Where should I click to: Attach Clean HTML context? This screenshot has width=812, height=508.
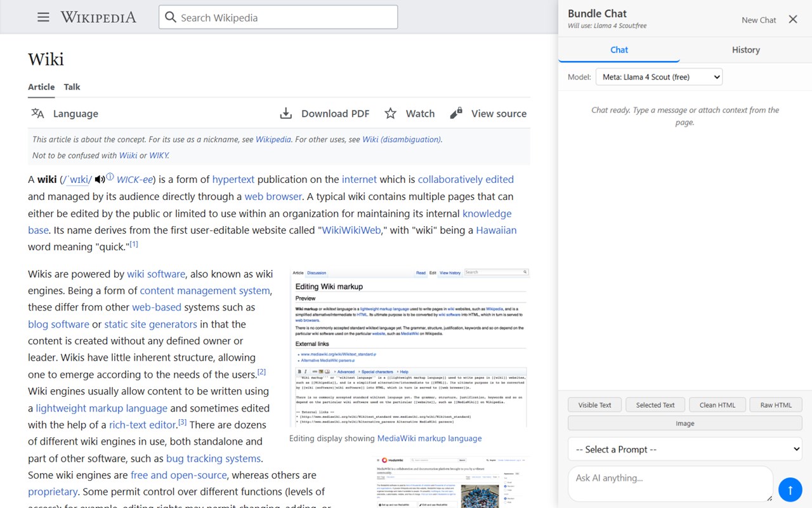click(717, 404)
